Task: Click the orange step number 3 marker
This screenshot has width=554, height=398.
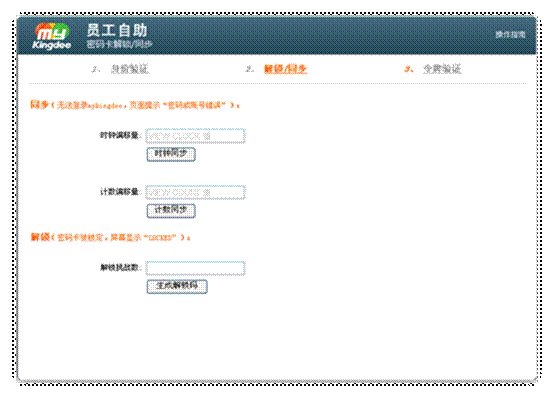Action: coord(409,69)
